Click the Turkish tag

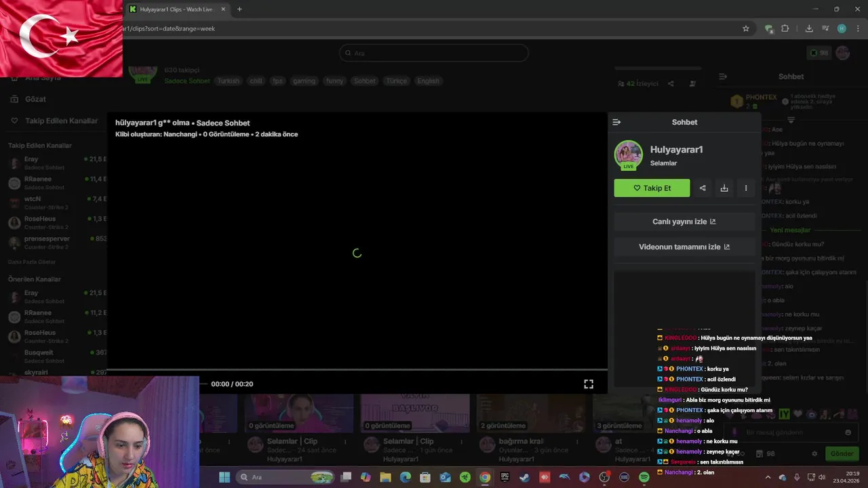229,81
